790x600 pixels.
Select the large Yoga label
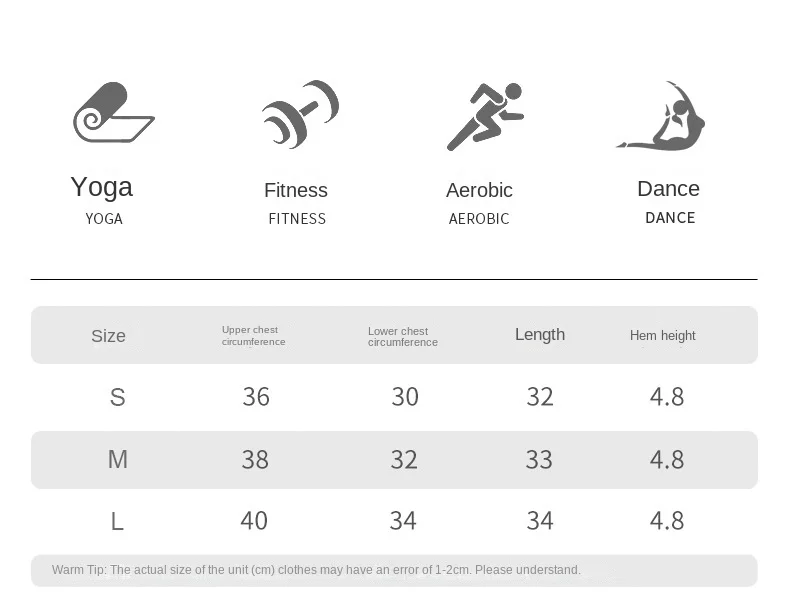(101, 187)
